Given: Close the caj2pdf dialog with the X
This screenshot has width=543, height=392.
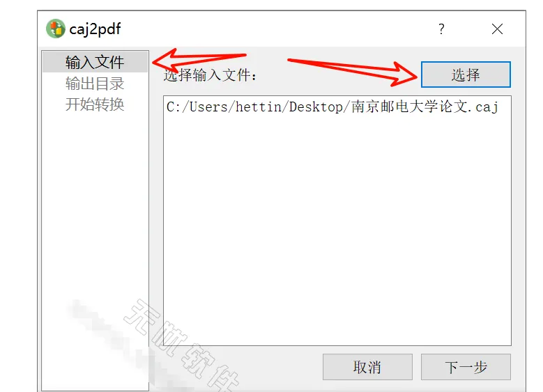Looking at the screenshot, I should (497, 29).
